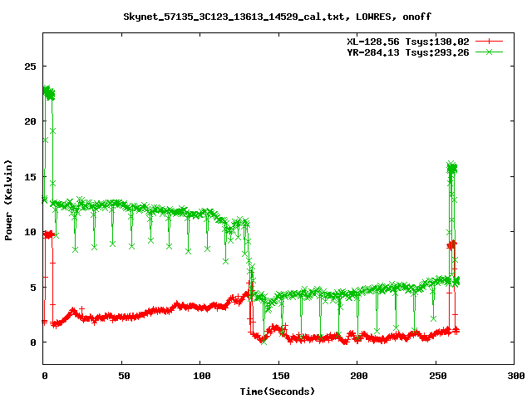532x399 pixels.
Task: Click the green line sample in legend
Action: (x=489, y=52)
